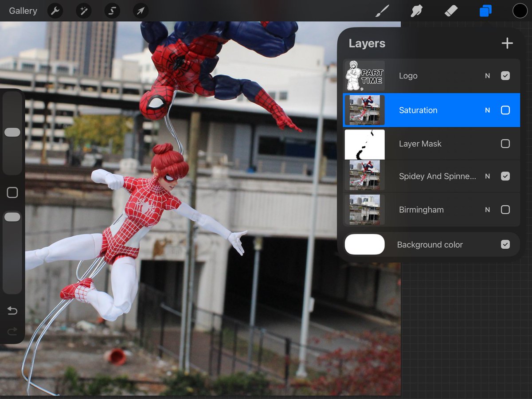The image size is (532, 399).
Task: Open blend mode of Logo layer
Action: [487, 76]
